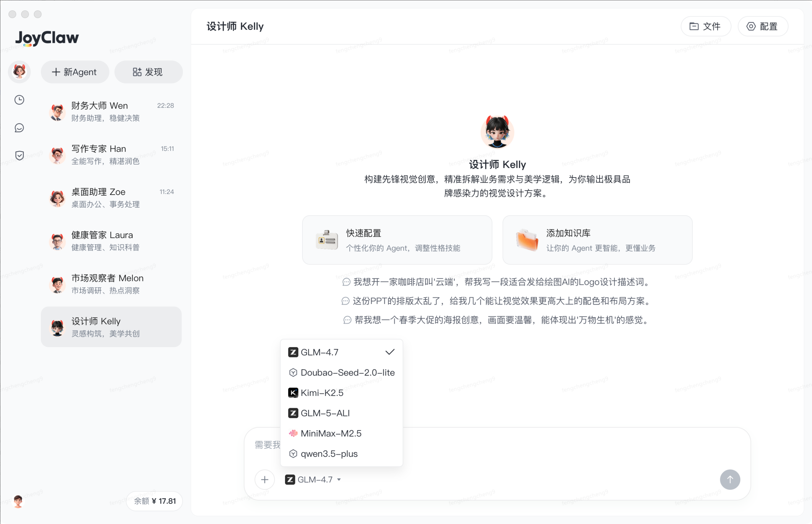The height and width of the screenshot is (524, 812).
Task: Open the 发现 discover button
Action: coord(148,72)
